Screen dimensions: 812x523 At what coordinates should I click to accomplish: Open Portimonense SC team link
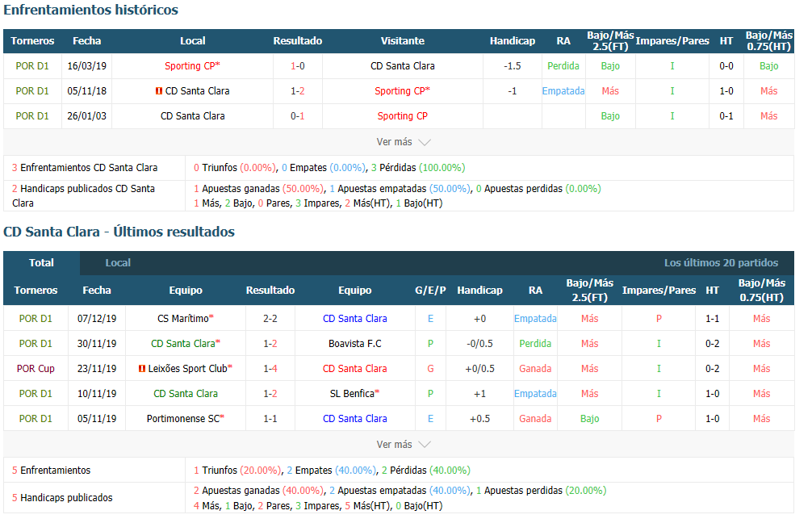pos(186,418)
